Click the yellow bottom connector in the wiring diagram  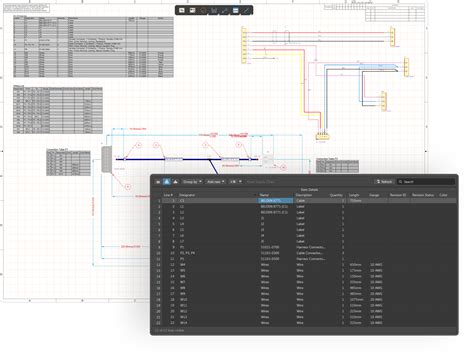322,136
